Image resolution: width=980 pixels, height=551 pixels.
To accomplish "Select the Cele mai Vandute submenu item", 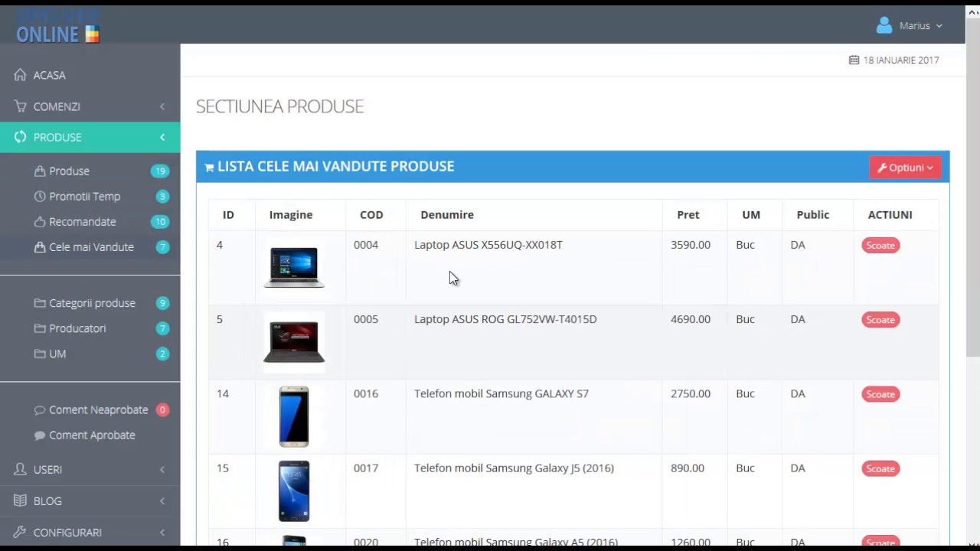I will pos(90,246).
